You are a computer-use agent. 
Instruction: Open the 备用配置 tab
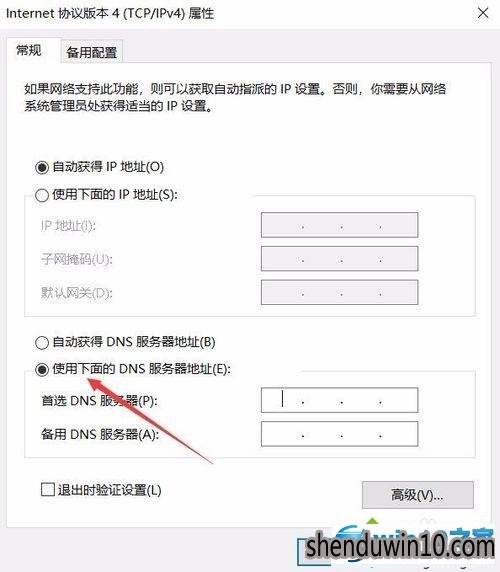click(92, 52)
